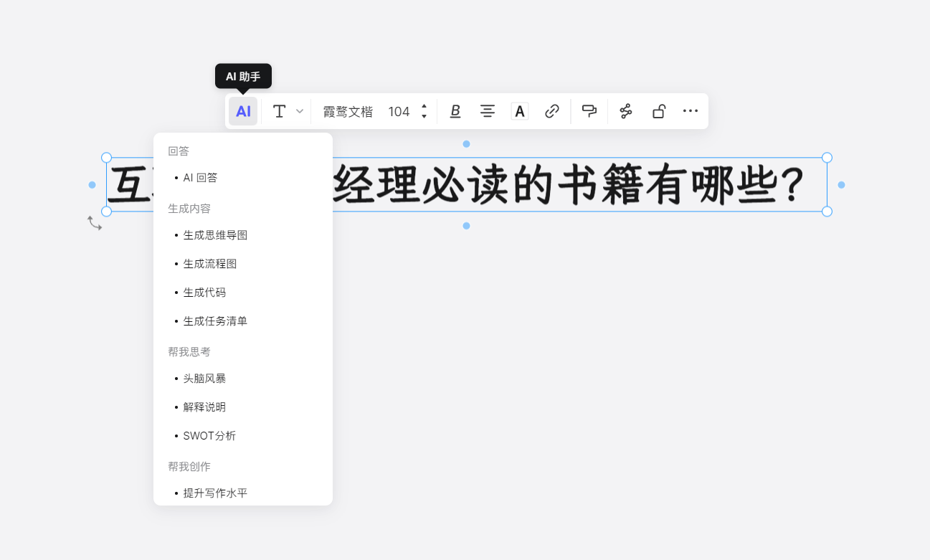Open text alignment options

click(488, 111)
